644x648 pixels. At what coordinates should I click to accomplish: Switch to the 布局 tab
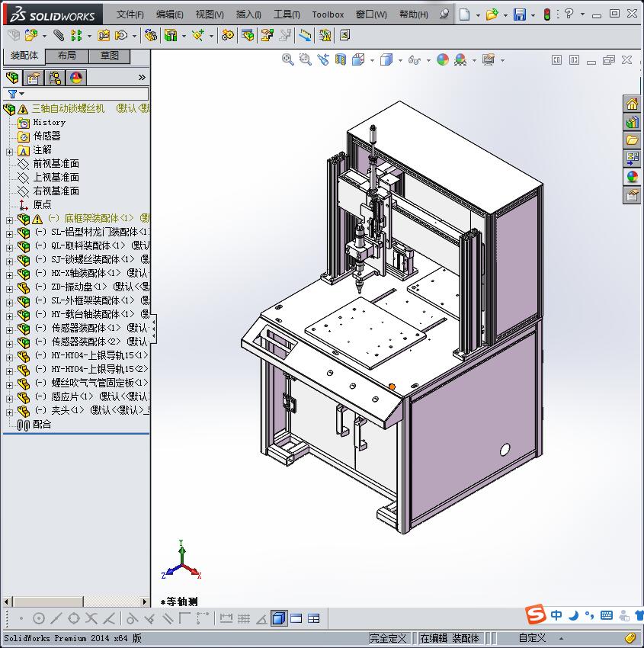66,56
